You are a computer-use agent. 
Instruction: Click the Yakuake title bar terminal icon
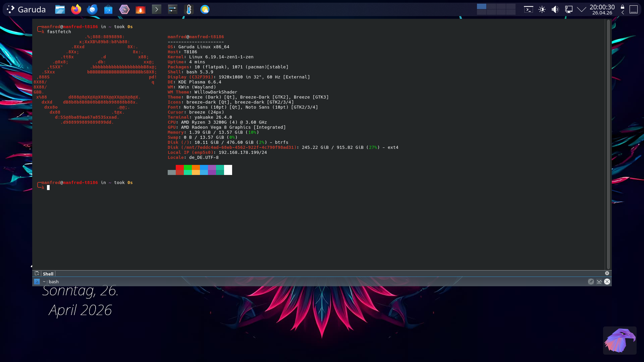tap(37, 282)
